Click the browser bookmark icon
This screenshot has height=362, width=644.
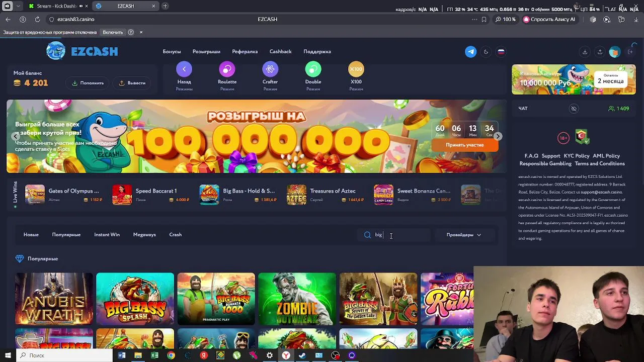[484, 19]
